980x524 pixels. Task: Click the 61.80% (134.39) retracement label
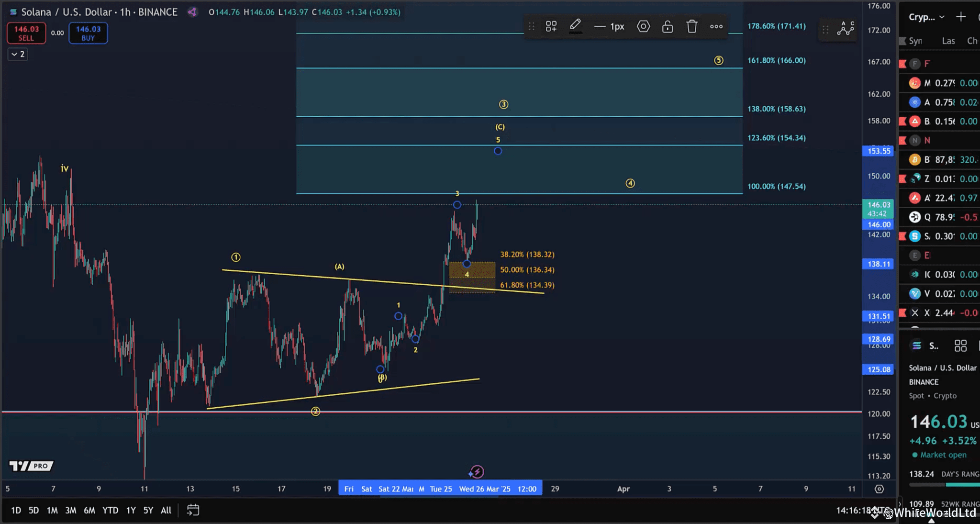tap(527, 285)
